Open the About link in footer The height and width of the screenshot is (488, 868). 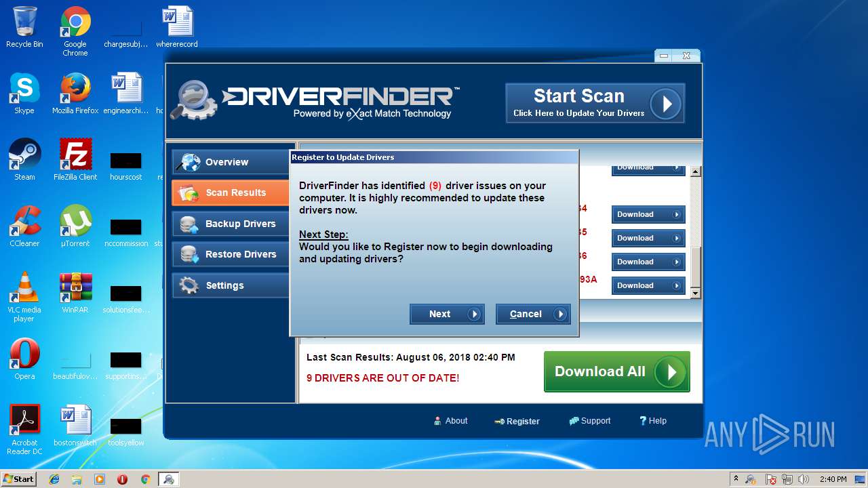point(451,421)
